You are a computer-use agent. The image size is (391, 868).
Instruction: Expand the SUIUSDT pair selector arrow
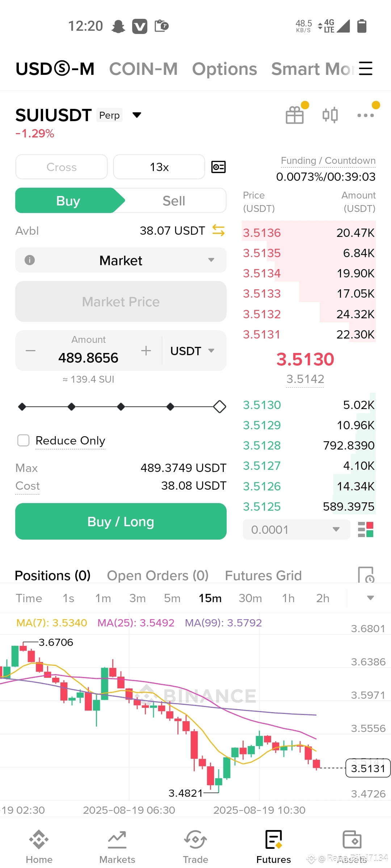136,115
